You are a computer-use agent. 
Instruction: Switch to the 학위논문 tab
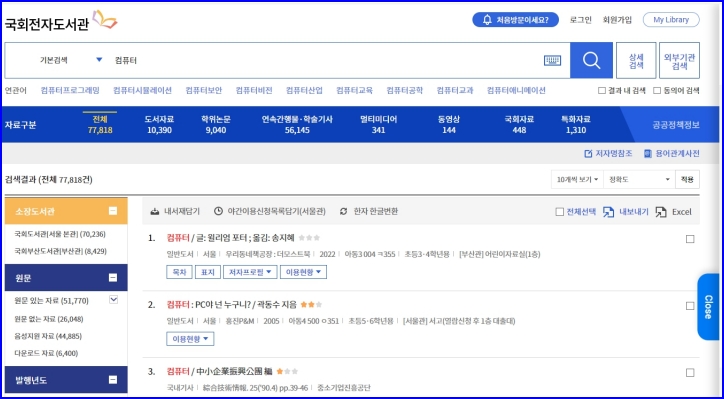[x=216, y=125]
